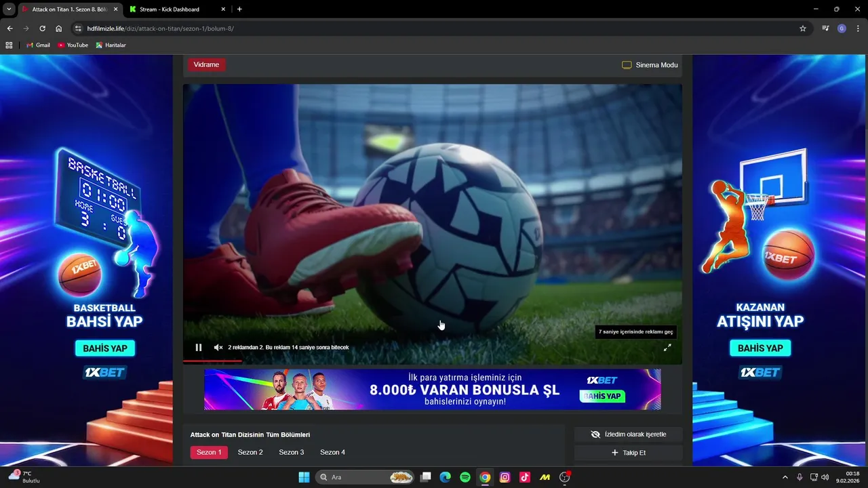The image size is (868, 488).
Task: Toggle Sinema Modu
Action: (x=650, y=65)
